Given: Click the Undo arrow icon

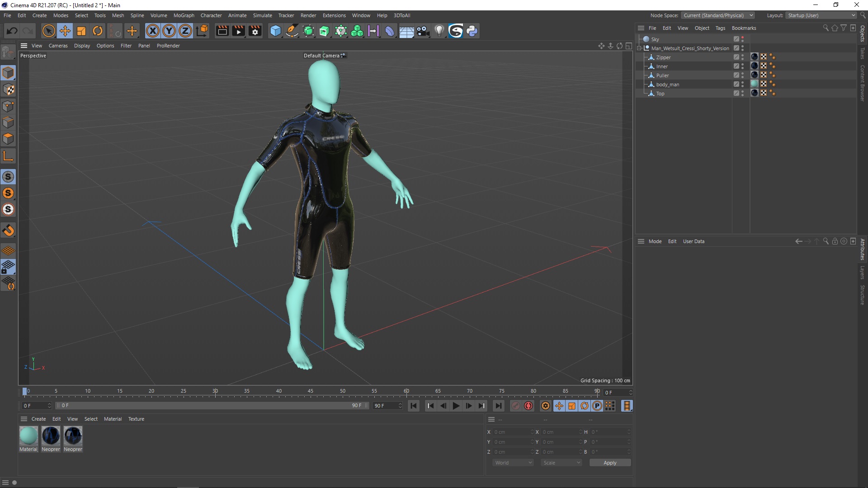Looking at the screenshot, I should tap(12, 31).
